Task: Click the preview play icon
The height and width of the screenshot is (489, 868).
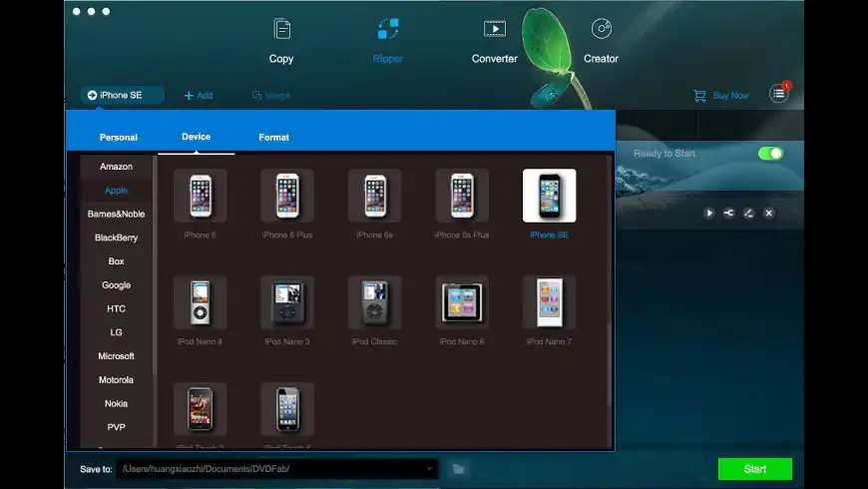Action: (x=709, y=214)
